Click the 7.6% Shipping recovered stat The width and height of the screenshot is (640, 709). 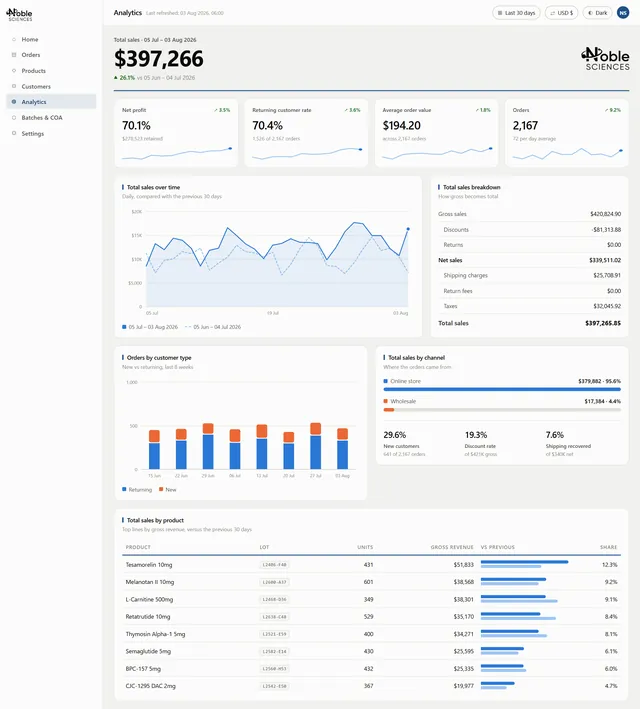coord(568,444)
